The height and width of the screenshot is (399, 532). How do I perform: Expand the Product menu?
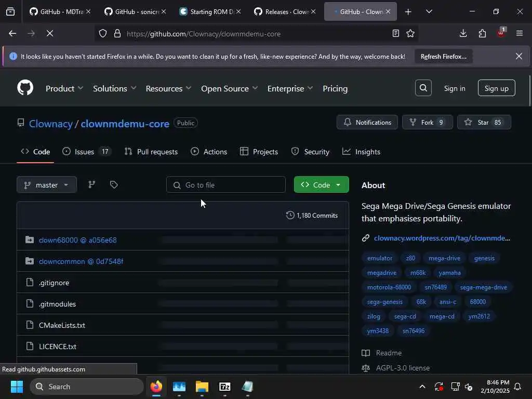pyautogui.click(x=64, y=88)
